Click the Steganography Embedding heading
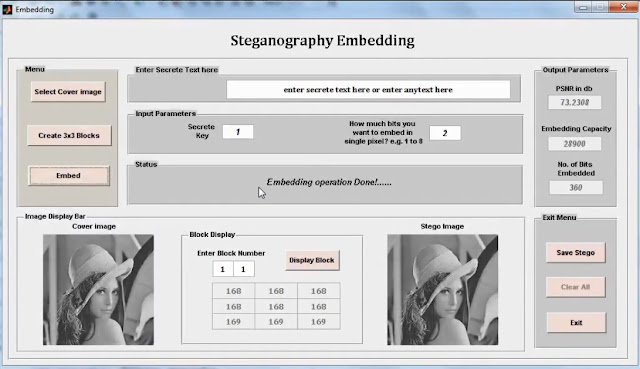Screen dimensions: 640x369 pyautogui.click(x=322, y=40)
